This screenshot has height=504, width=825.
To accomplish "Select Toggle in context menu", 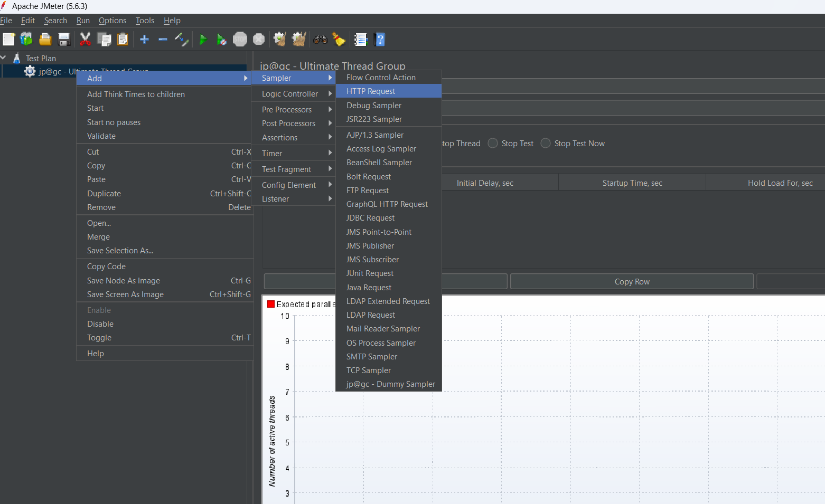I will click(x=165, y=337).
